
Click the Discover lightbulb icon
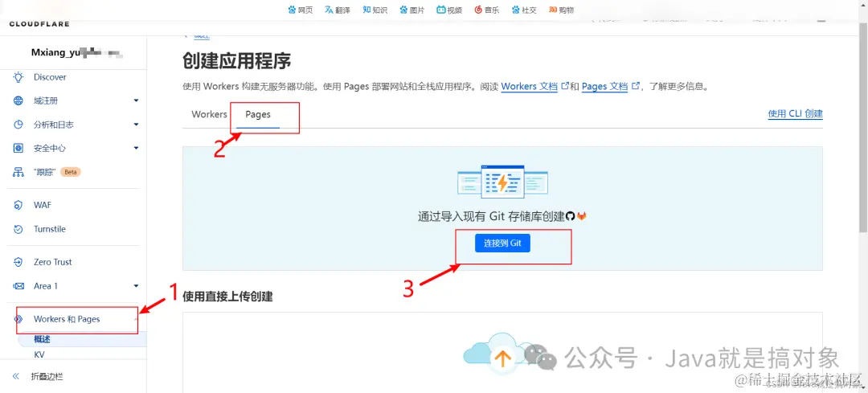pyautogui.click(x=18, y=77)
